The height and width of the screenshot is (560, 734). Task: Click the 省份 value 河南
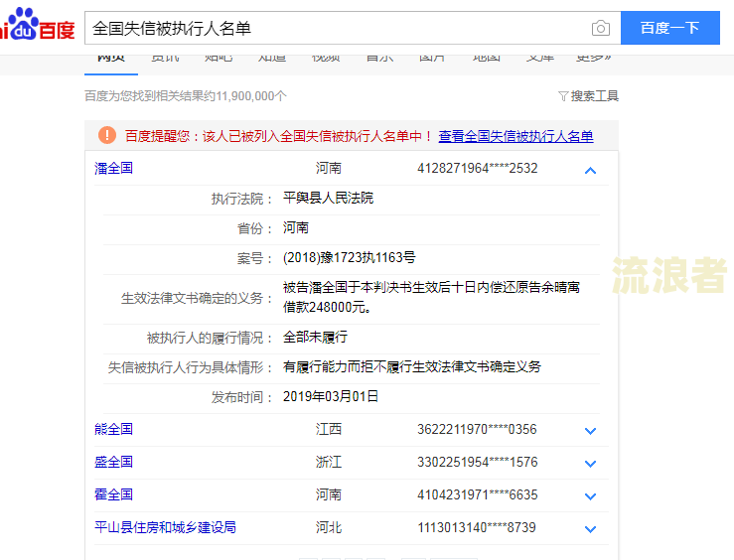click(x=296, y=227)
